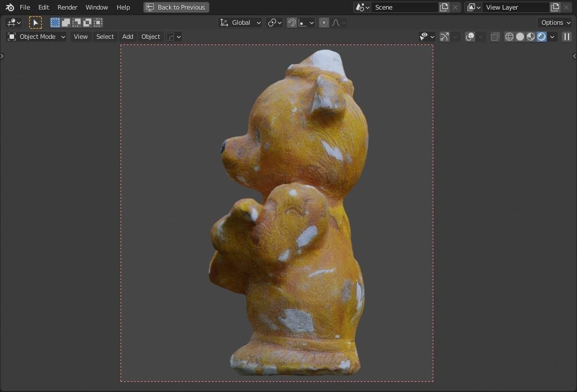Screen dimensions: 577x392
Task: Toggle proportional editing
Action: click(324, 23)
